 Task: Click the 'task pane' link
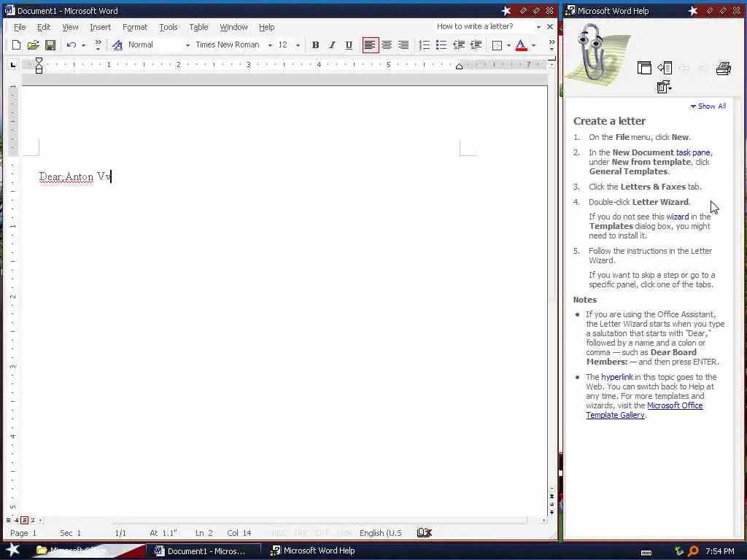tap(693, 152)
